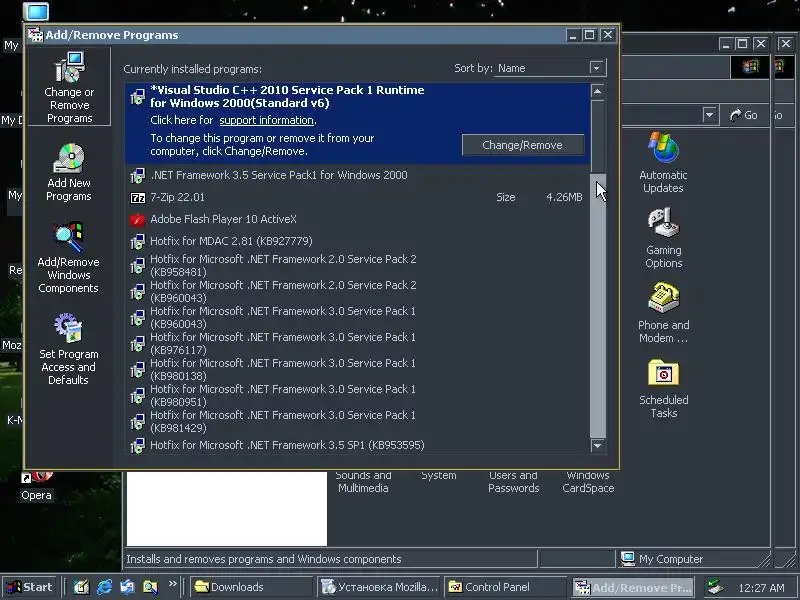Select .NET 3.0 SP1 hotfix KB980951

tap(357, 395)
